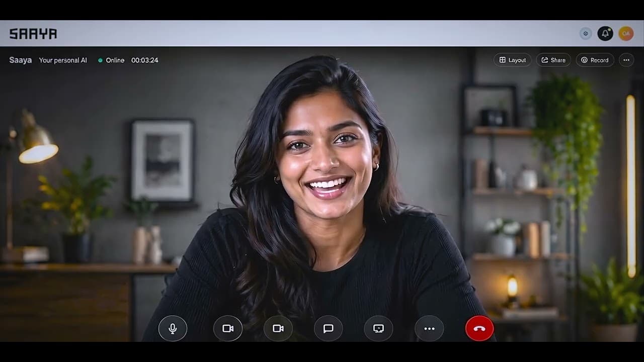This screenshot has width=644, height=362.
Task: Click the Share button
Action: point(553,60)
